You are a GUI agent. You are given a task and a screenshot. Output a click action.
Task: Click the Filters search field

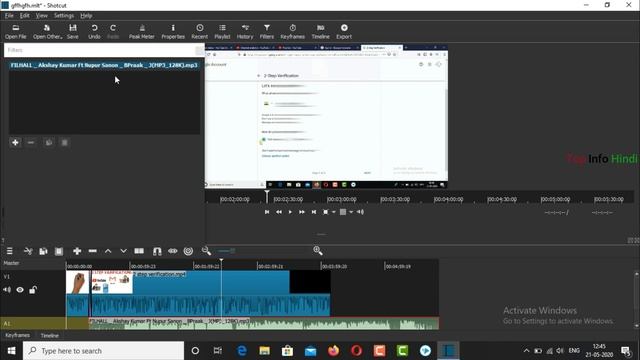click(x=100, y=50)
